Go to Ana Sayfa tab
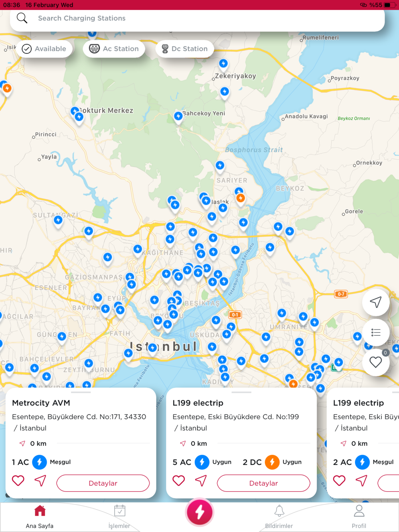 pyautogui.click(x=40, y=517)
